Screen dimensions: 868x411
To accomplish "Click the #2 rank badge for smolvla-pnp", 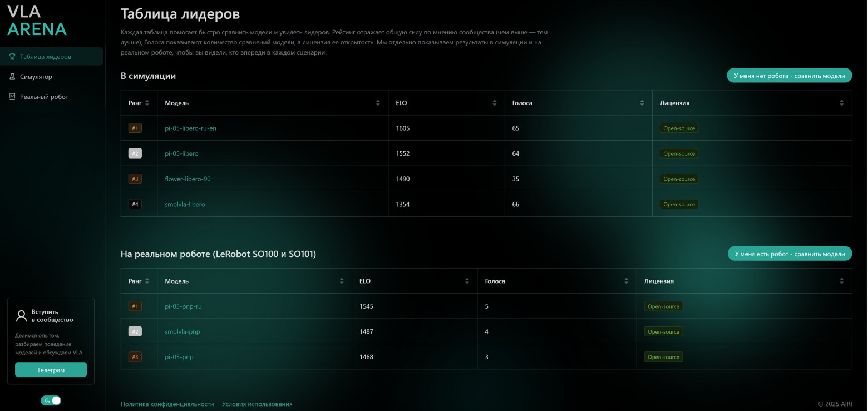I will pyautogui.click(x=135, y=332).
